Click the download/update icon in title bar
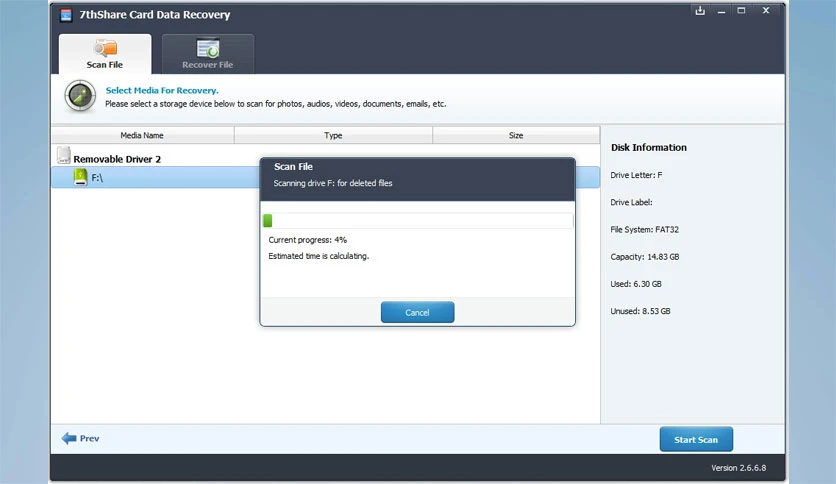 click(700, 11)
